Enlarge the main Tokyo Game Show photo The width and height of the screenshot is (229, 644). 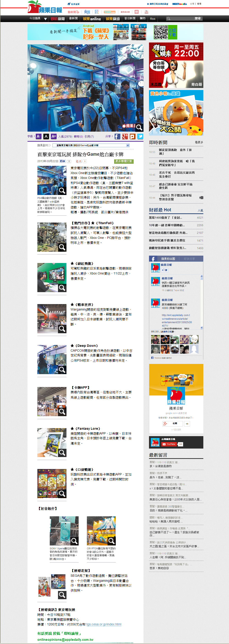point(139,127)
